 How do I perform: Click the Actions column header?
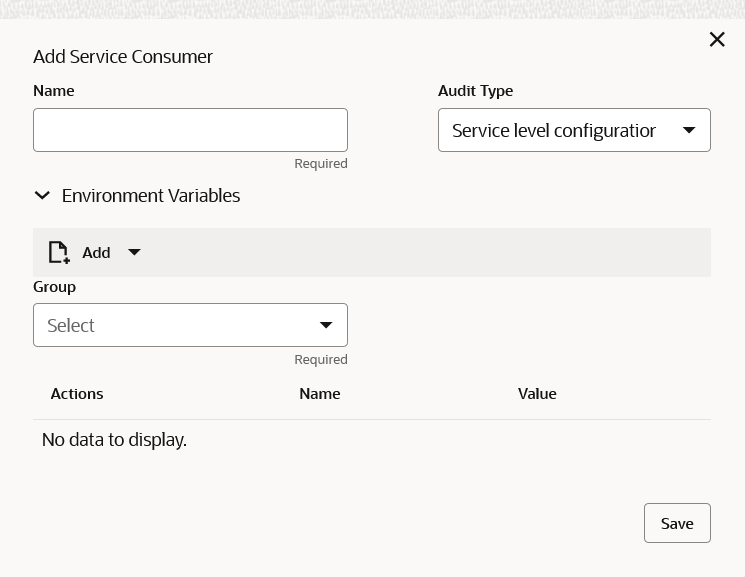click(77, 394)
